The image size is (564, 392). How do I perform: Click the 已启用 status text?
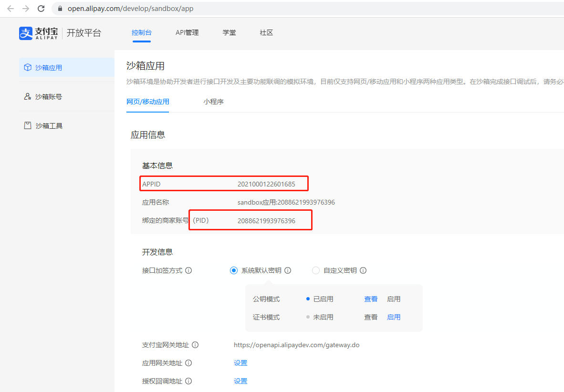(x=324, y=299)
